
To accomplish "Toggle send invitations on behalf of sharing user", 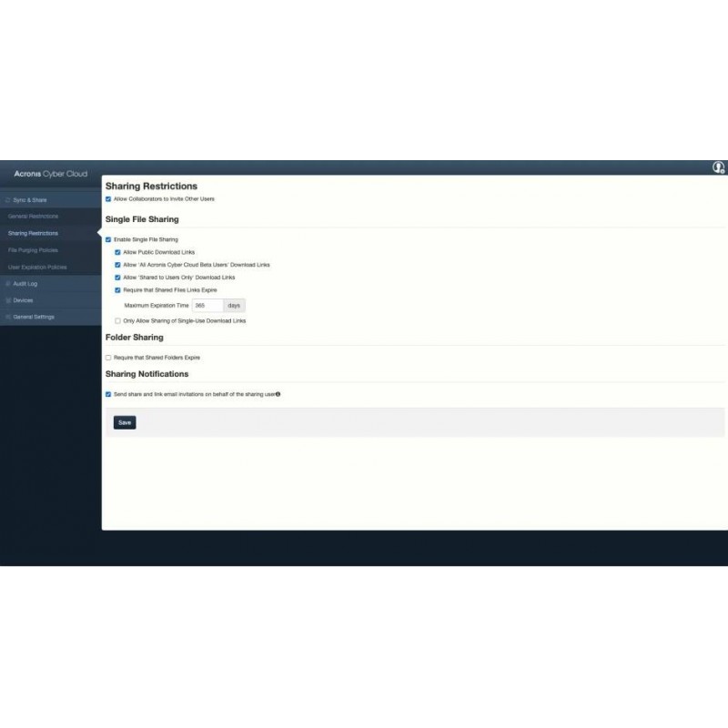I will 108,394.
